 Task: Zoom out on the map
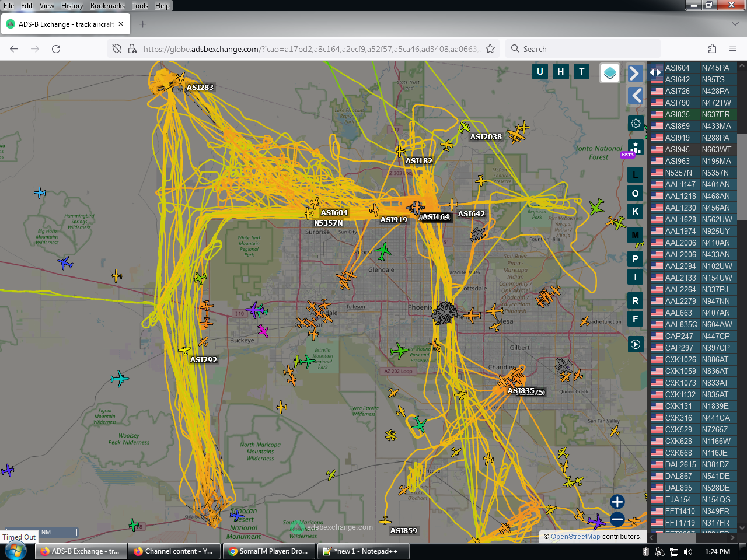(617, 519)
